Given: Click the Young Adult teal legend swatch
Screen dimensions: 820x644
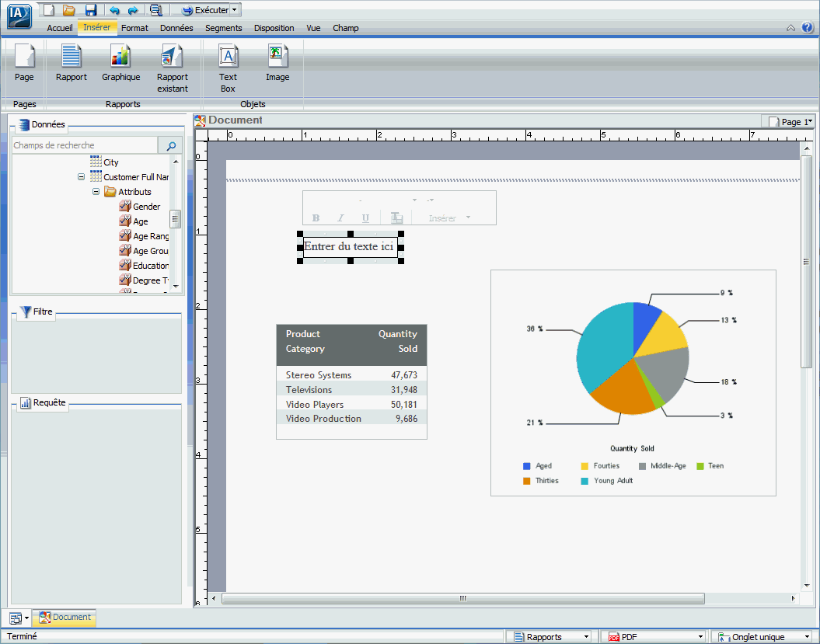Looking at the screenshot, I should 584,481.
